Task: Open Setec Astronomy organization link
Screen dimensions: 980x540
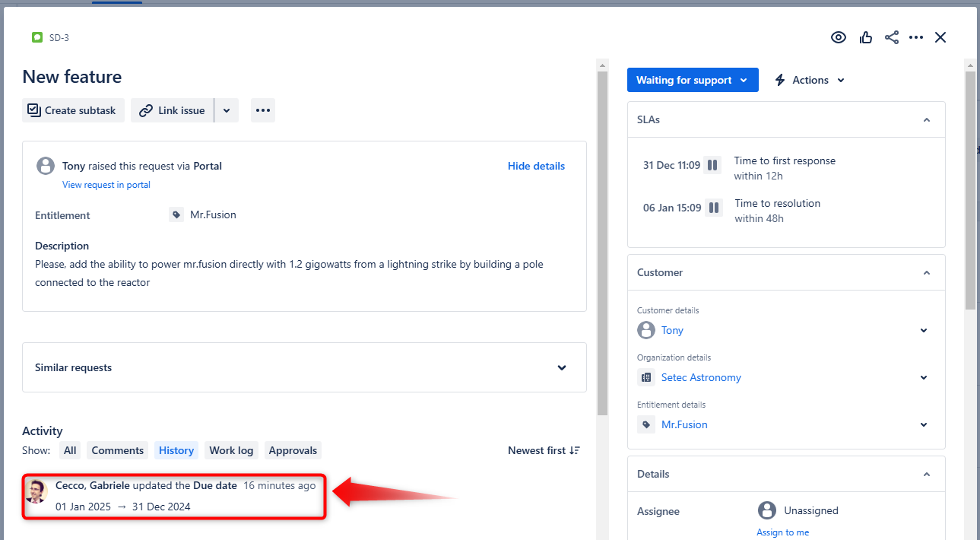Action: [x=701, y=377]
